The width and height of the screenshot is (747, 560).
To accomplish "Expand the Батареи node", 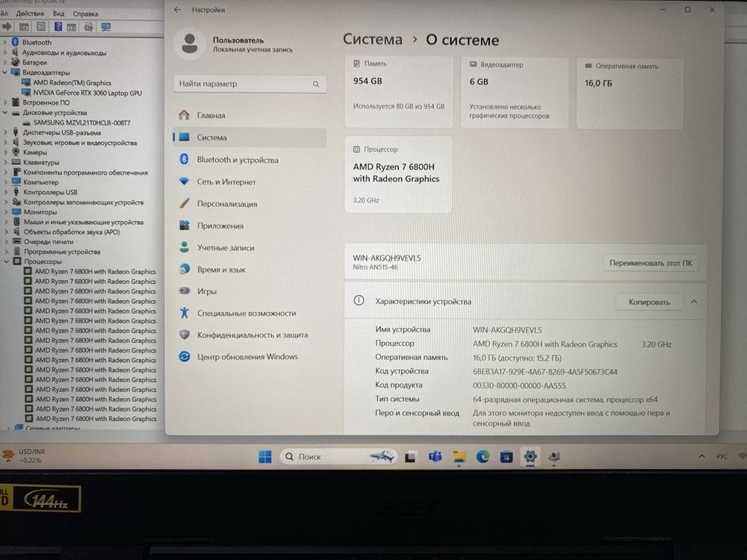I will click(x=4, y=63).
